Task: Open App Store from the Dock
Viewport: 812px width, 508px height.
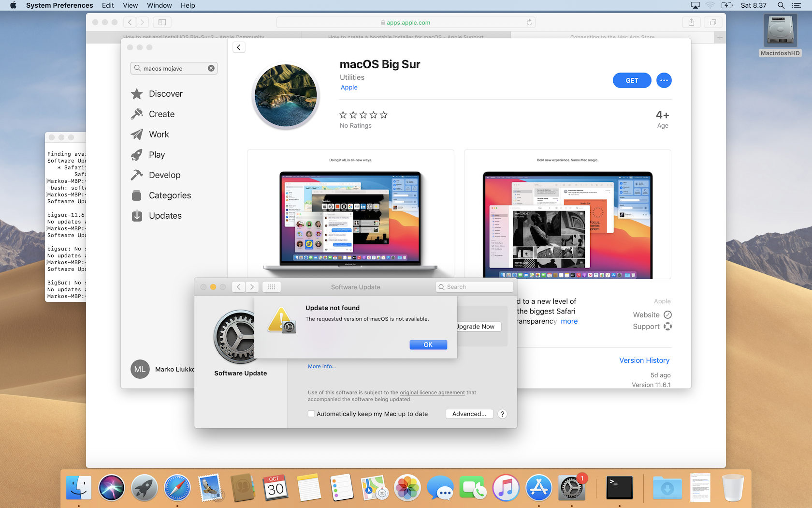Action: [539, 487]
